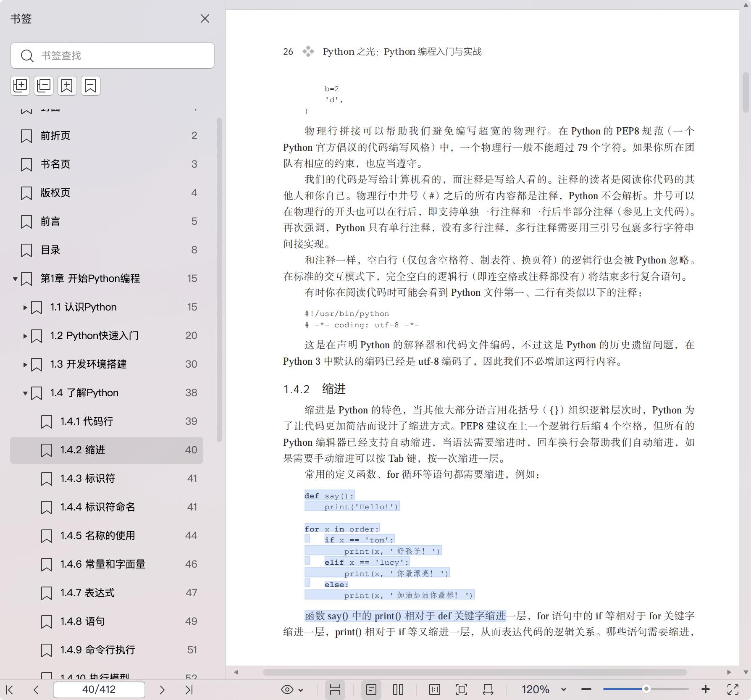
Task: Select 1.3 开发环境搭建 bookmark
Action: coord(88,364)
